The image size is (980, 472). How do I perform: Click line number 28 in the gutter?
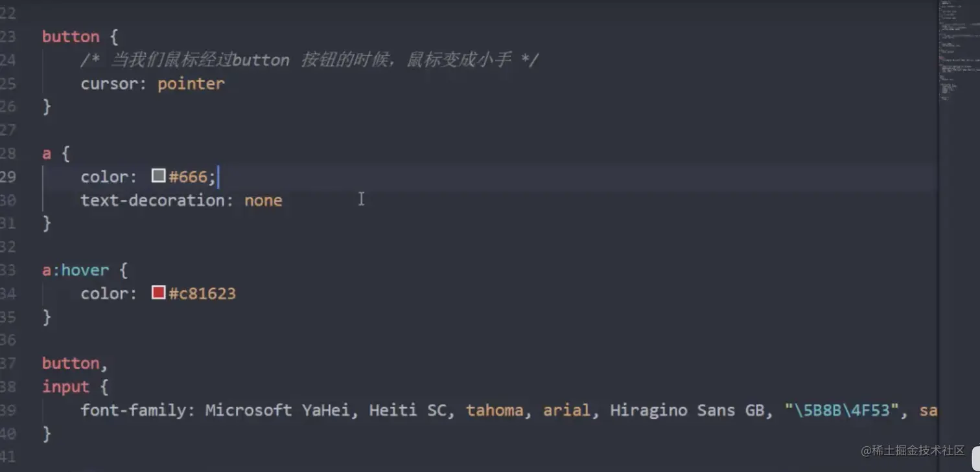8,153
